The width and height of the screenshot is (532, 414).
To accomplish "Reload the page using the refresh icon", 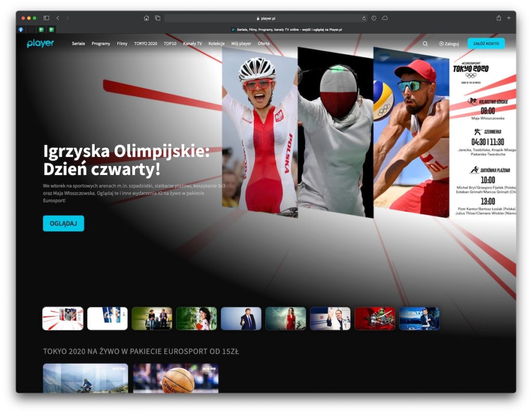I will pyautogui.click(x=364, y=18).
